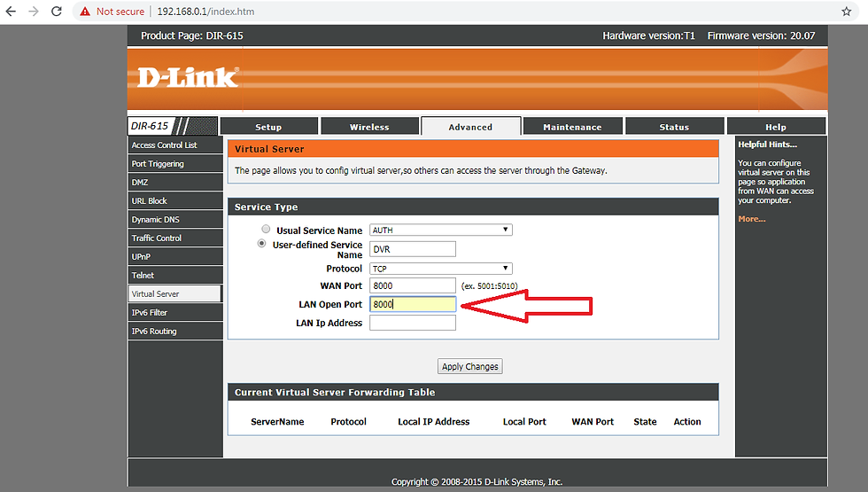Open Telnet in the sidebar

click(175, 276)
